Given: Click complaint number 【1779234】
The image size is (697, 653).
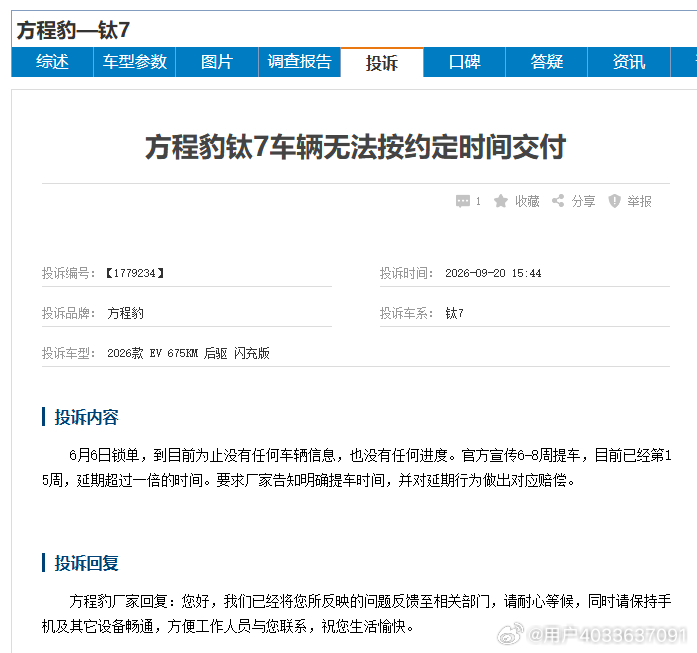Looking at the screenshot, I should [135, 273].
